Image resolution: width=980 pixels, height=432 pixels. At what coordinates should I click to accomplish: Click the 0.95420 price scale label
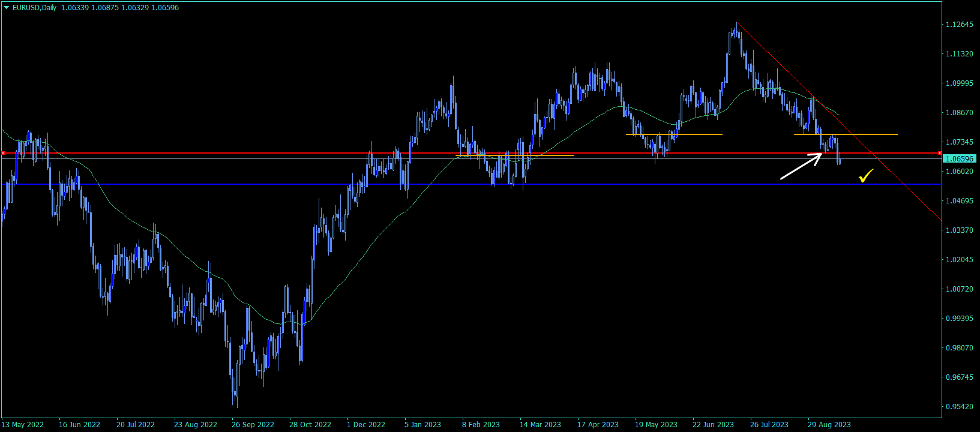959,407
